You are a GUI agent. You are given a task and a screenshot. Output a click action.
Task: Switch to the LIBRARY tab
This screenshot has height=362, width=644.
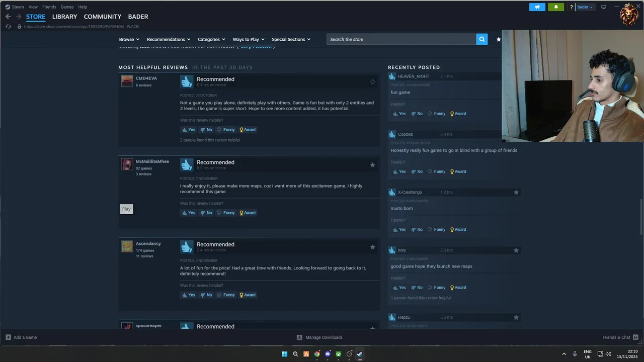[64, 17]
